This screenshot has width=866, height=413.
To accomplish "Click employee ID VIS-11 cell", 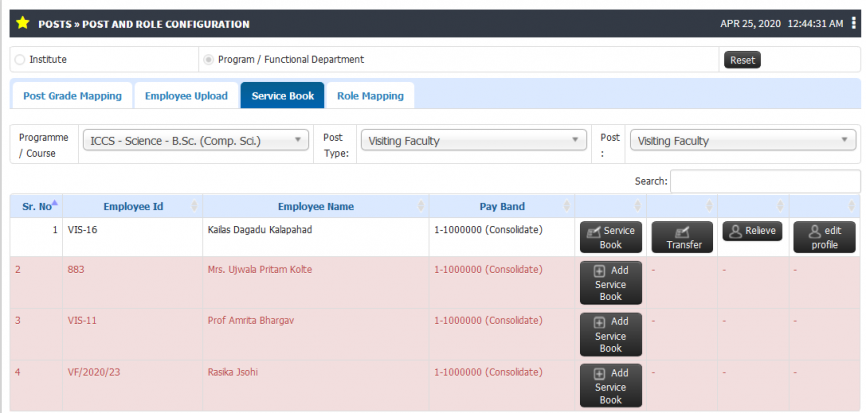I will point(133,334).
